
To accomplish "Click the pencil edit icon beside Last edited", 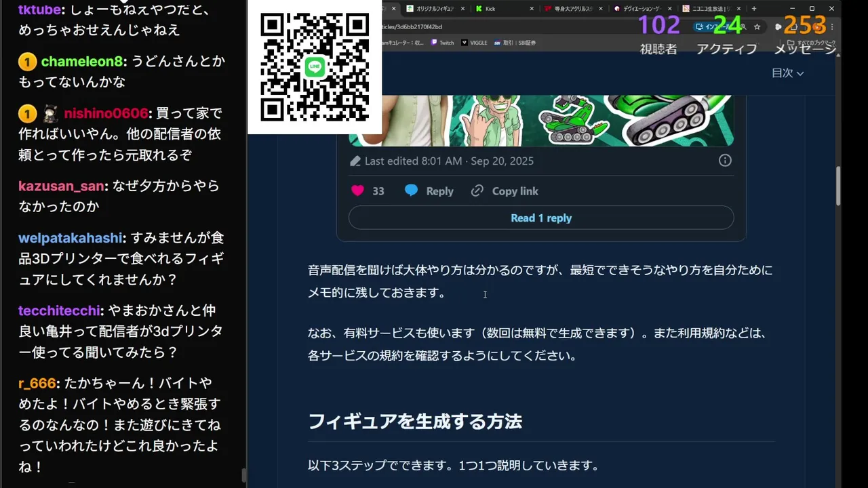I will (355, 161).
